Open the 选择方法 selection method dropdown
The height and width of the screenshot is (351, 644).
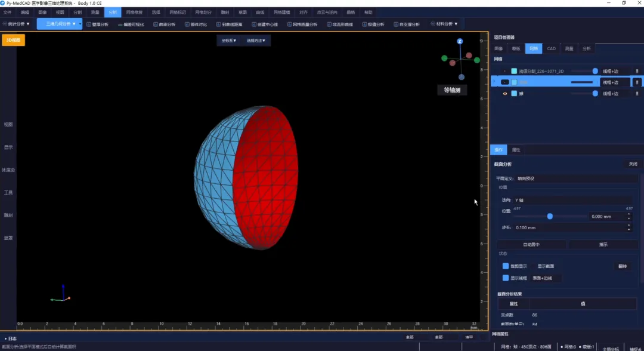pyautogui.click(x=256, y=41)
